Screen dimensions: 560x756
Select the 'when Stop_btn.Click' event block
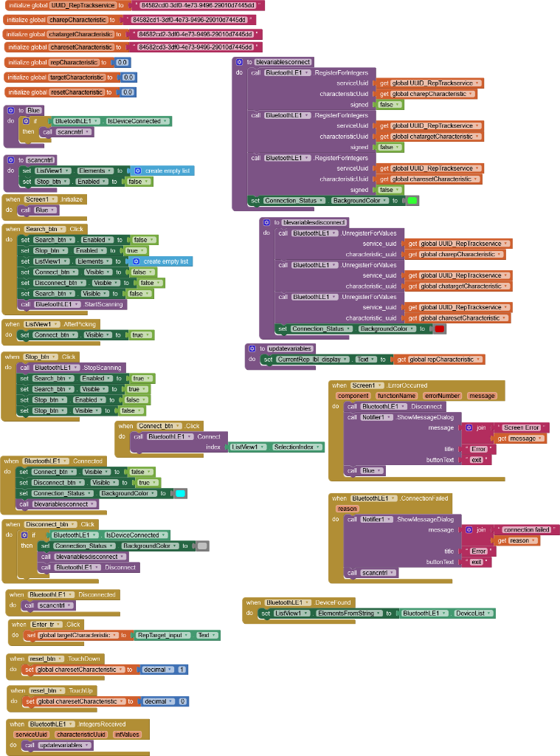coord(12,357)
